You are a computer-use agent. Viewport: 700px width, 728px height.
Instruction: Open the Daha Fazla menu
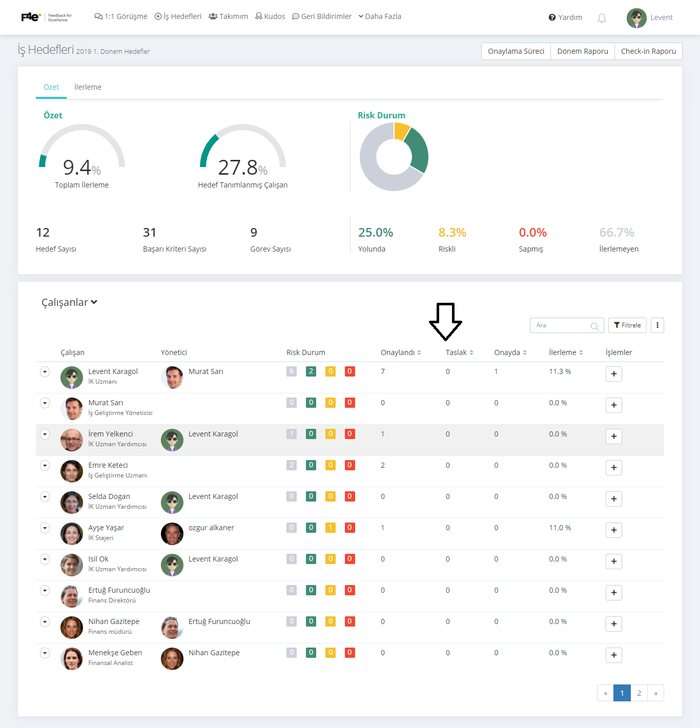click(380, 16)
